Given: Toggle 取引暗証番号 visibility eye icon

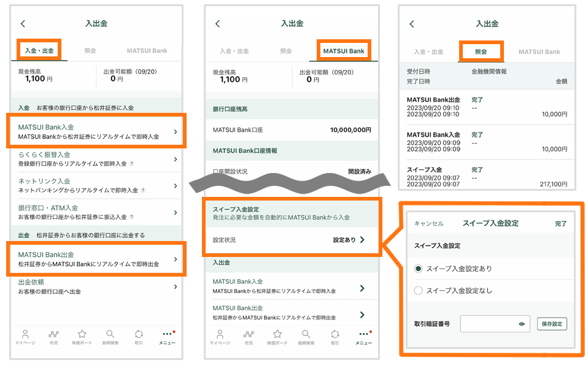Looking at the screenshot, I should [522, 324].
